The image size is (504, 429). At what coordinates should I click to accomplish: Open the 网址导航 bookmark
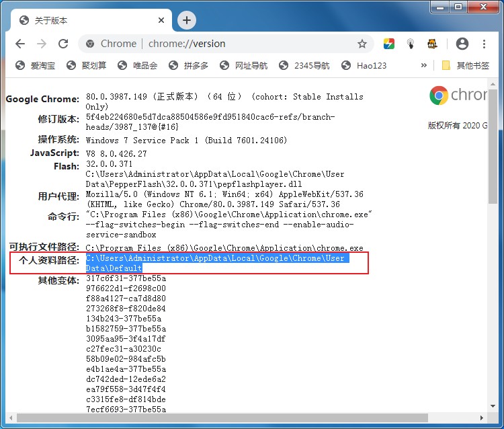point(244,66)
